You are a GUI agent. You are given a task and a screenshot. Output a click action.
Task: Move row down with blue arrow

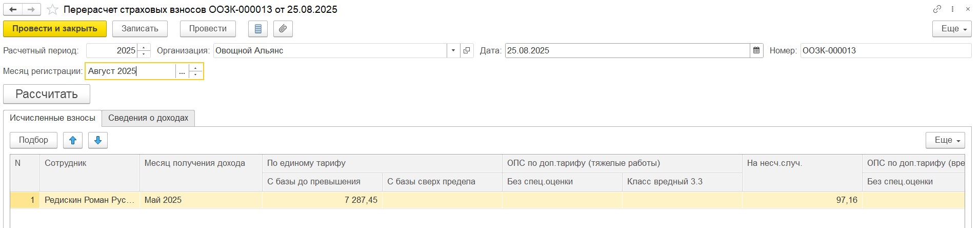[98, 140]
